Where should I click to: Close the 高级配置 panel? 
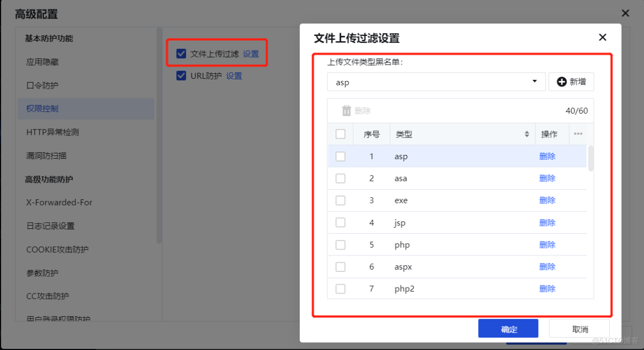coord(625,13)
